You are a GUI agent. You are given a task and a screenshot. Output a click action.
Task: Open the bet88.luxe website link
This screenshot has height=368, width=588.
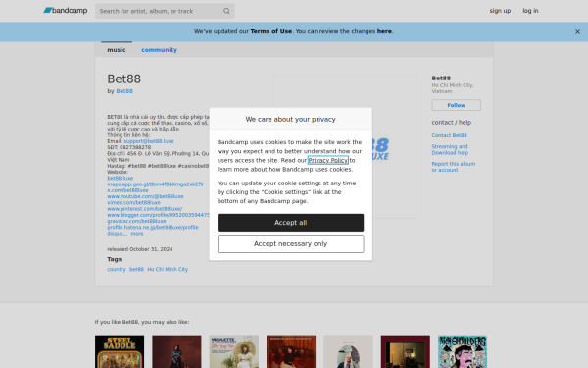pyautogui.click(x=120, y=178)
